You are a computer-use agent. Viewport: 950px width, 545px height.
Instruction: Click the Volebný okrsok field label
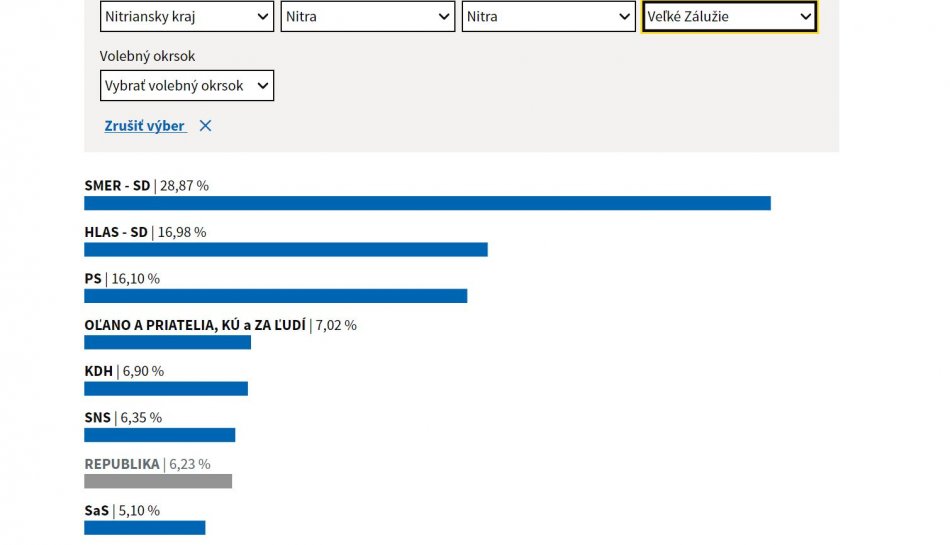pyautogui.click(x=147, y=57)
